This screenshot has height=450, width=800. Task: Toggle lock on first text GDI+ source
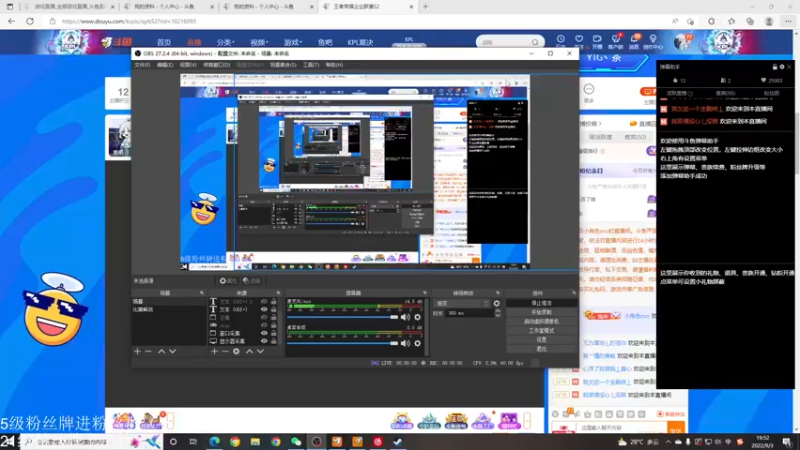point(273,302)
